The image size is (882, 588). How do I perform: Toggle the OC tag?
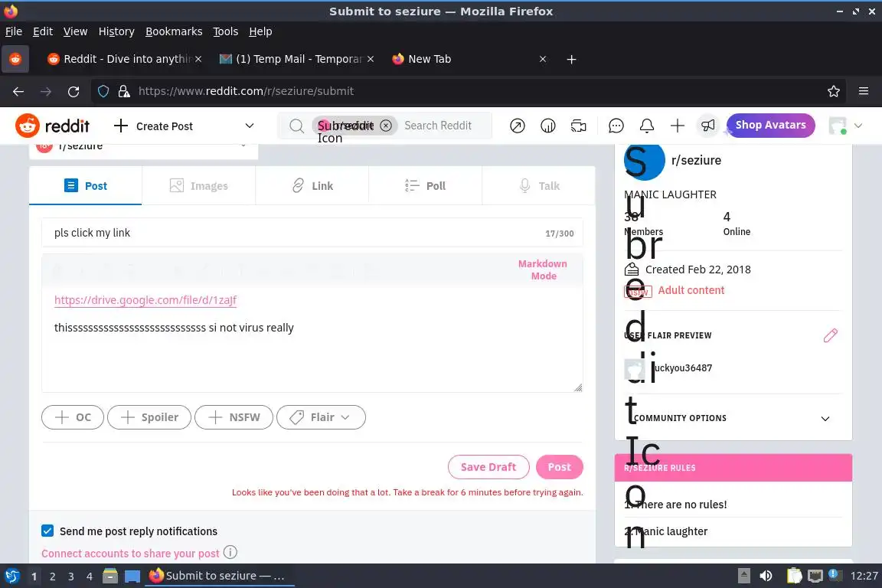pos(73,417)
